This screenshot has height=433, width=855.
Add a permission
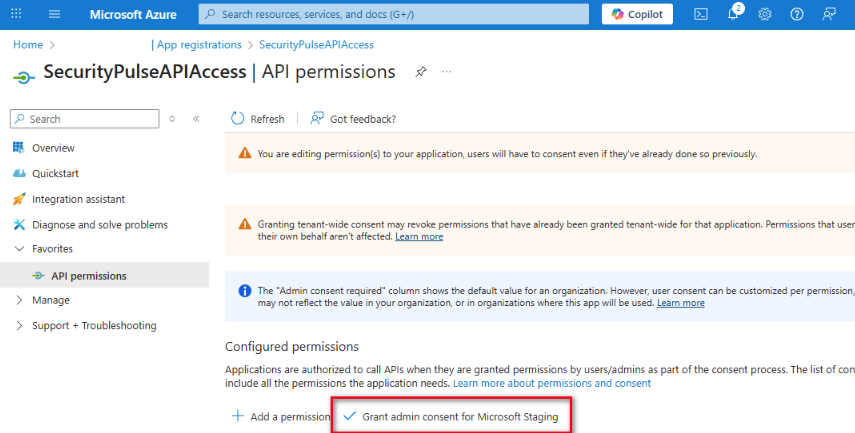pos(280,417)
